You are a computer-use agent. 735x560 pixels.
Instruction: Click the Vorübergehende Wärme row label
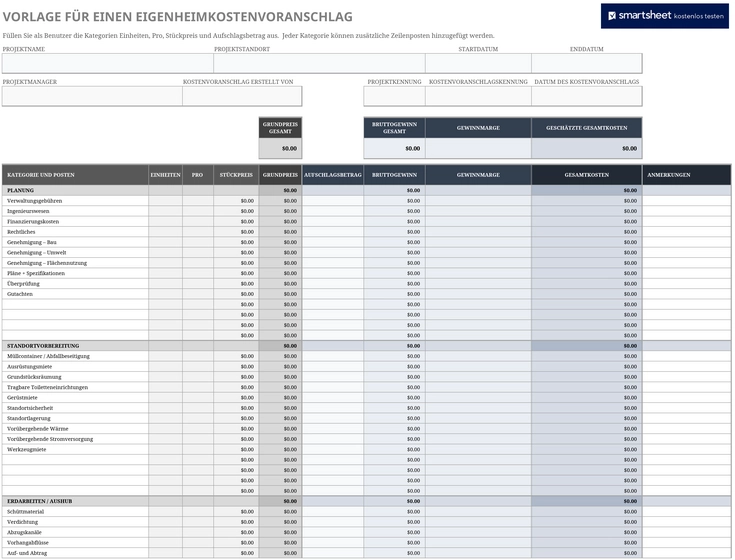pyautogui.click(x=38, y=428)
